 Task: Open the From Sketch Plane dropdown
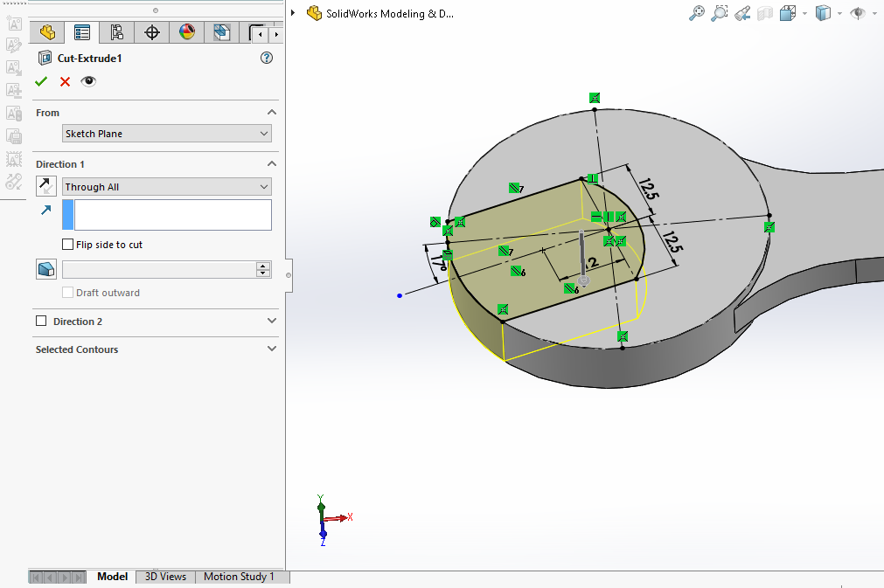point(167,134)
